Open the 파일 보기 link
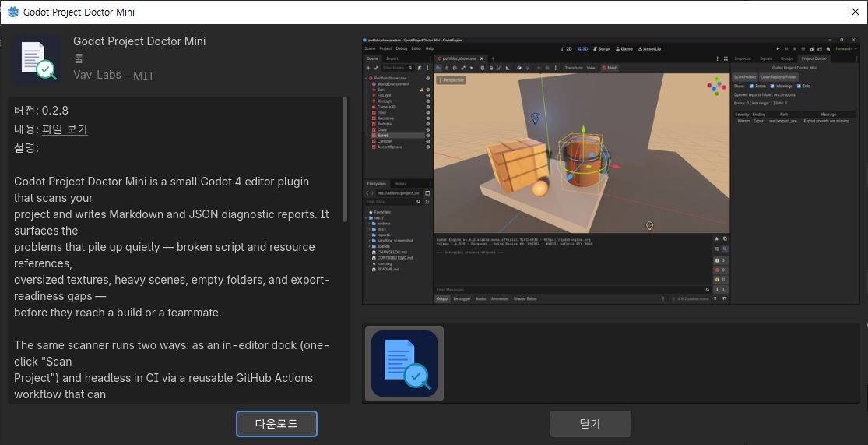 click(x=65, y=129)
